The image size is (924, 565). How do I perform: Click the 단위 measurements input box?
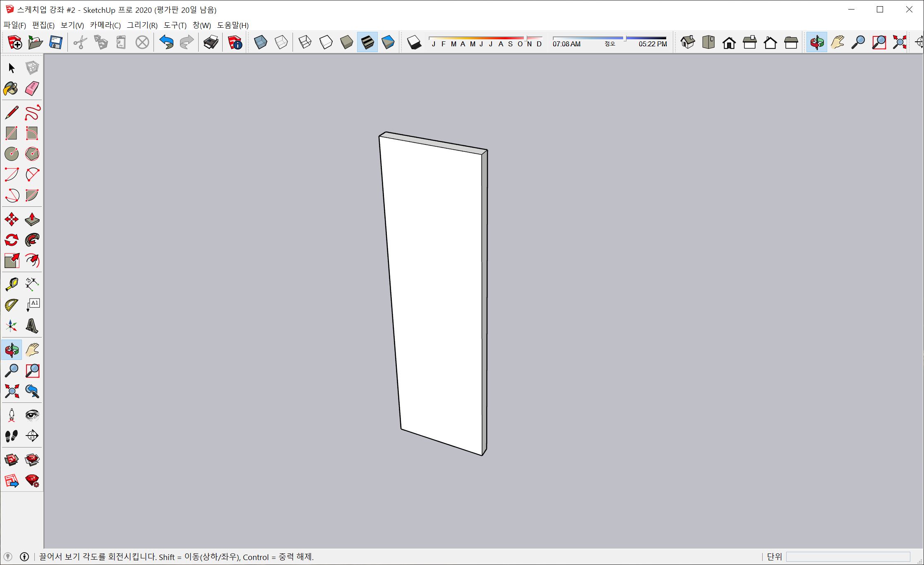point(848,557)
